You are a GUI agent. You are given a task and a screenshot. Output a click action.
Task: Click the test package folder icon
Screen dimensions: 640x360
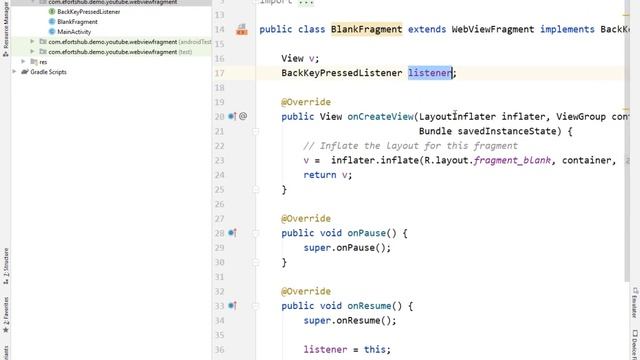[43, 52]
